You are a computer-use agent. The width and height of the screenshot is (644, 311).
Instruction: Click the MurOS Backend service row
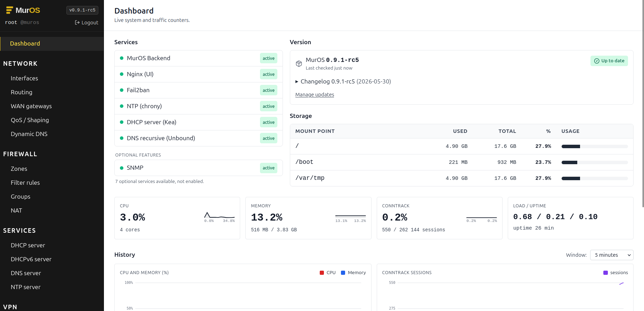[198, 58]
